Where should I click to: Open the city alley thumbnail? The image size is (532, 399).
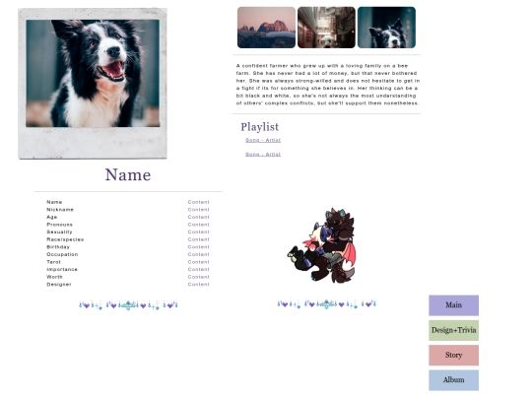(x=326, y=28)
